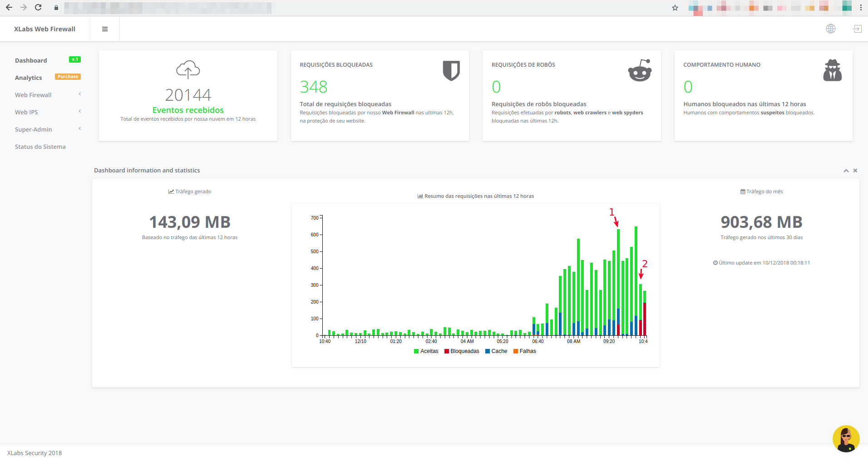Image resolution: width=868 pixels, height=461 pixels.
Task: Expand the Web Firewall sidebar chevron
Action: click(x=80, y=94)
